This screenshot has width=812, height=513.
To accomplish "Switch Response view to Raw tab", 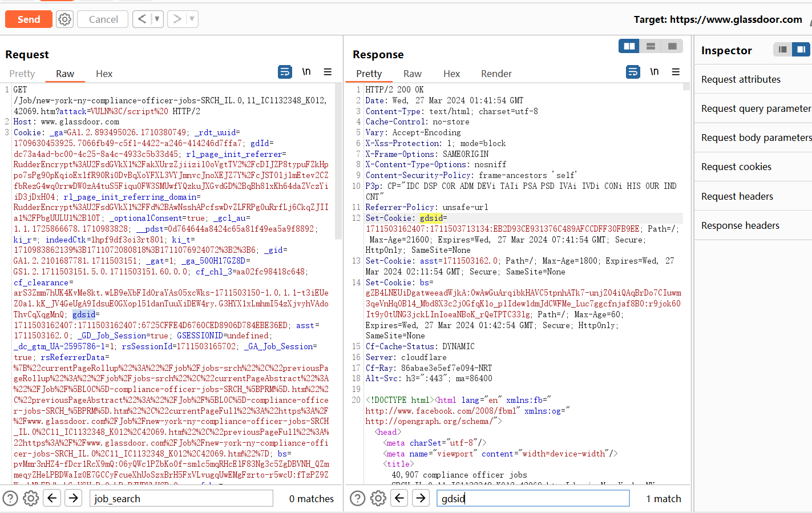I will (x=413, y=74).
